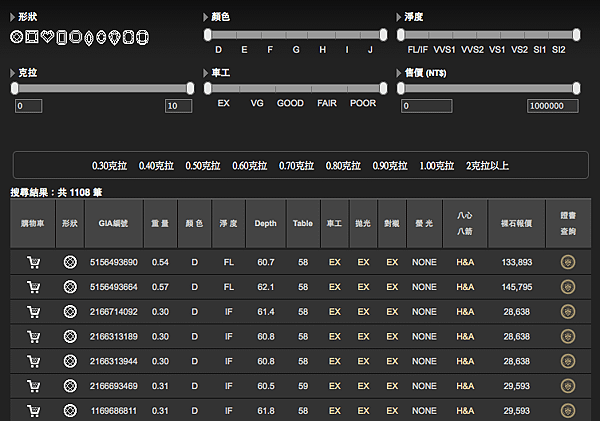The width and height of the screenshot is (600, 421).
Task: Grab the right handle of clarity slider
Action: tap(576, 35)
